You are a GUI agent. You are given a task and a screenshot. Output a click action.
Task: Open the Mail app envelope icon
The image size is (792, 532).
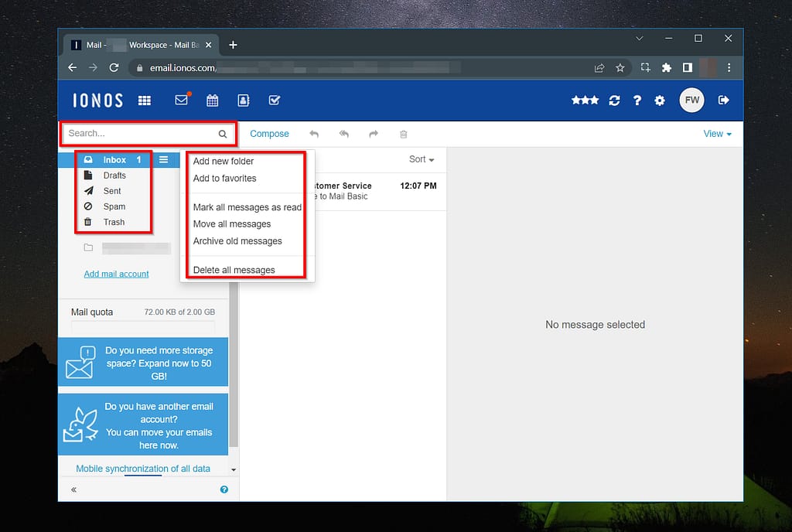pos(182,100)
